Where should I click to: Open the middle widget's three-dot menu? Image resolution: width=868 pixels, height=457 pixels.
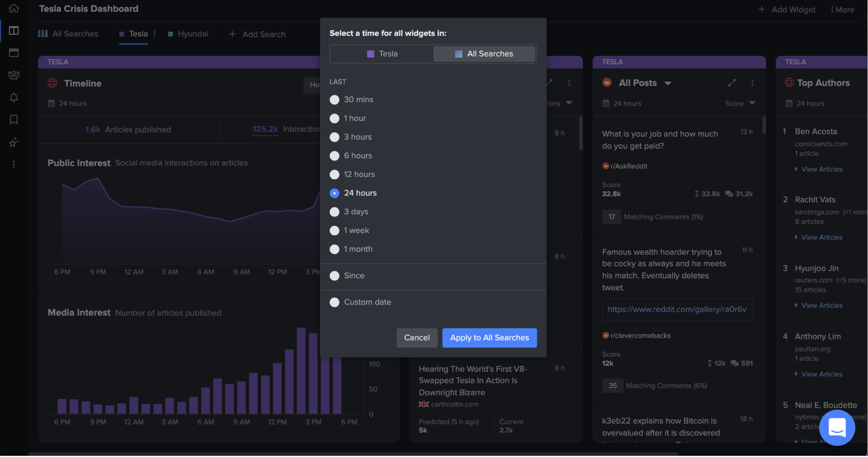pyautogui.click(x=569, y=83)
